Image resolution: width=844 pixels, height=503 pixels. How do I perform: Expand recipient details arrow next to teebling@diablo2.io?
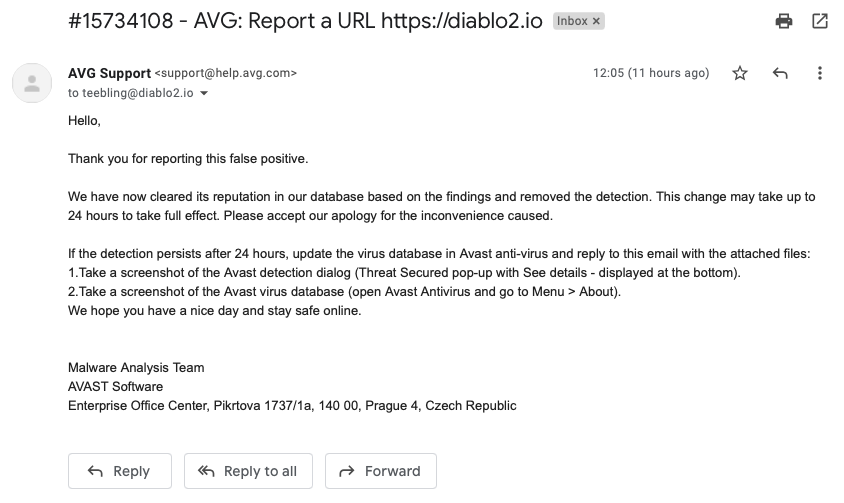click(205, 93)
